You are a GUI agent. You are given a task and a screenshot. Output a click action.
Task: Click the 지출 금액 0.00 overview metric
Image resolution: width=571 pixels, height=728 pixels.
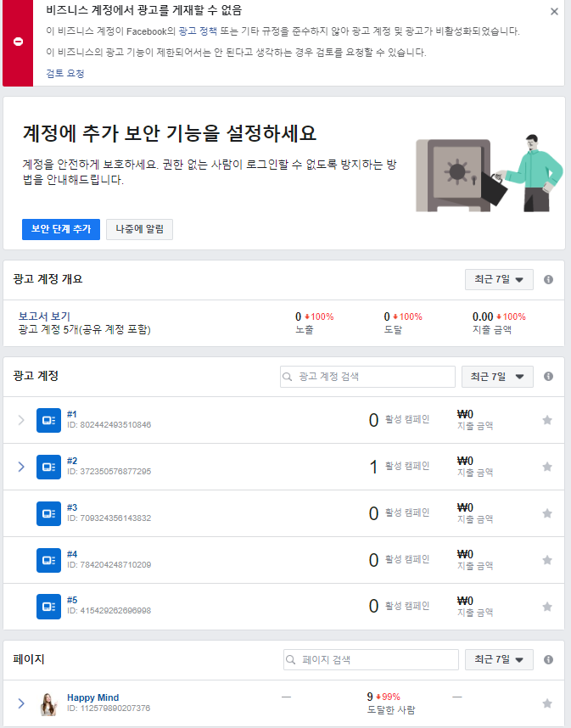click(499, 322)
